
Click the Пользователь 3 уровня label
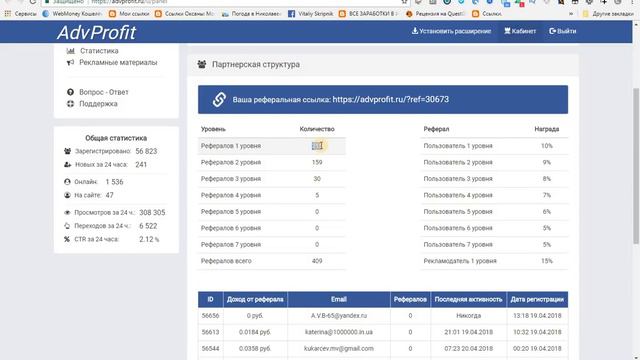tap(458, 179)
